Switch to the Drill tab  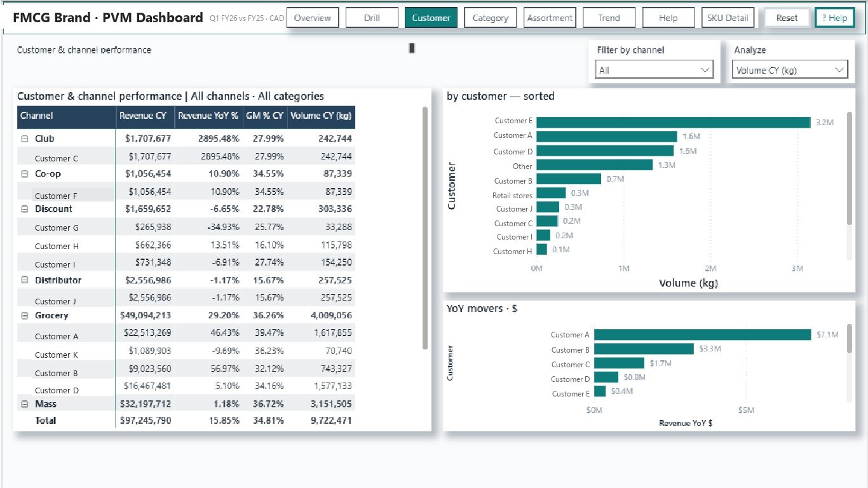pos(372,18)
